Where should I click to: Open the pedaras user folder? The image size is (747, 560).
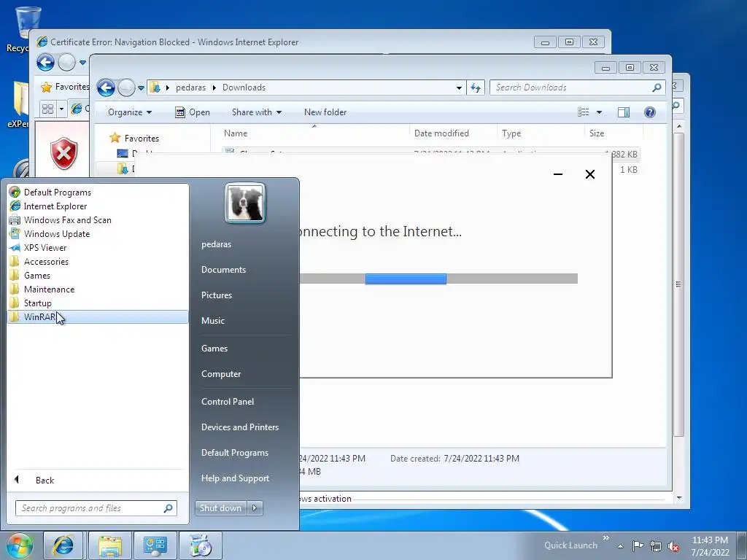click(216, 244)
